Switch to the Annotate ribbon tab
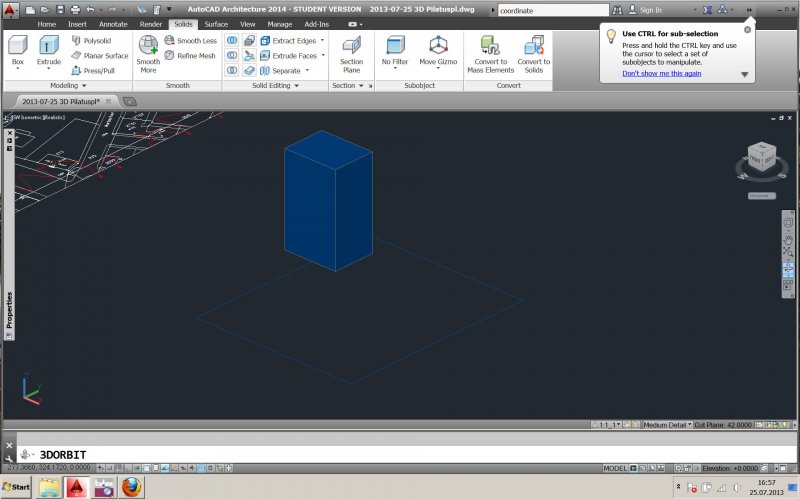Viewport: 800px width, 500px height. [113, 24]
